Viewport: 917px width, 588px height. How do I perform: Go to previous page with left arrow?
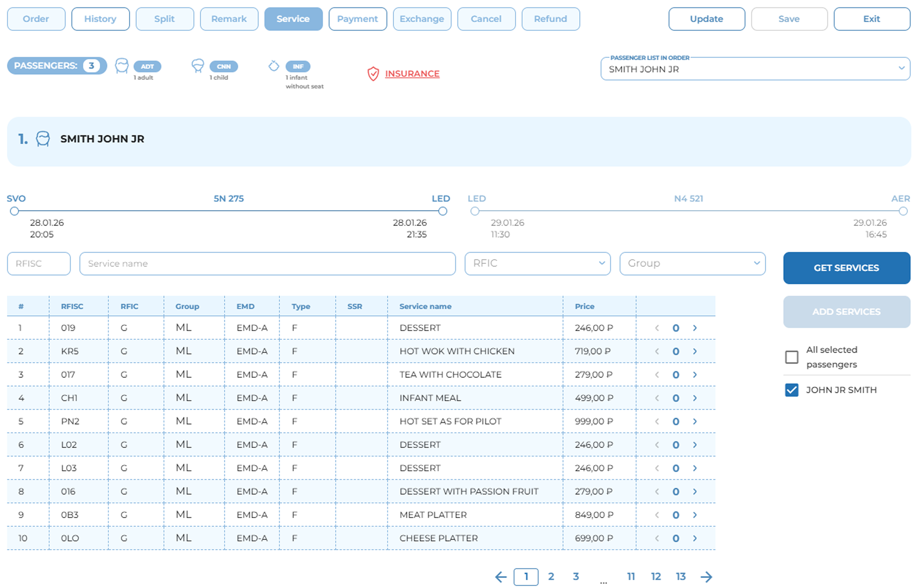tap(501, 577)
